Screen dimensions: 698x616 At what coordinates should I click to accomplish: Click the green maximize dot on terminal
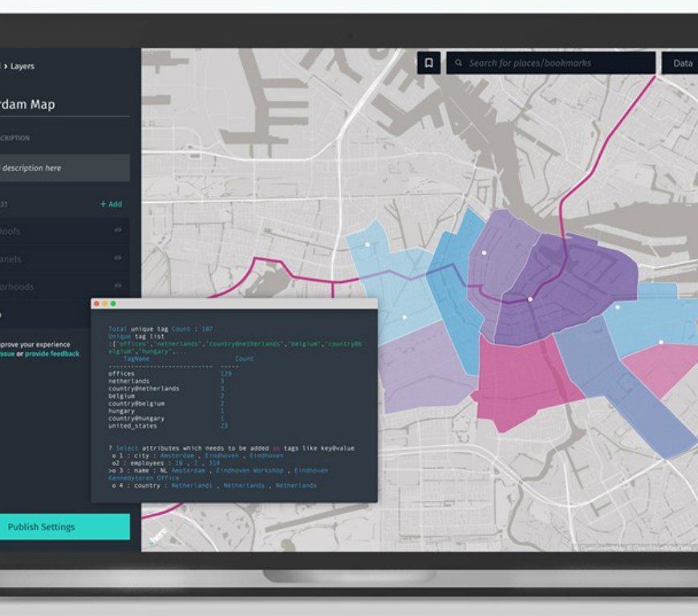click(x=113, y=304)
